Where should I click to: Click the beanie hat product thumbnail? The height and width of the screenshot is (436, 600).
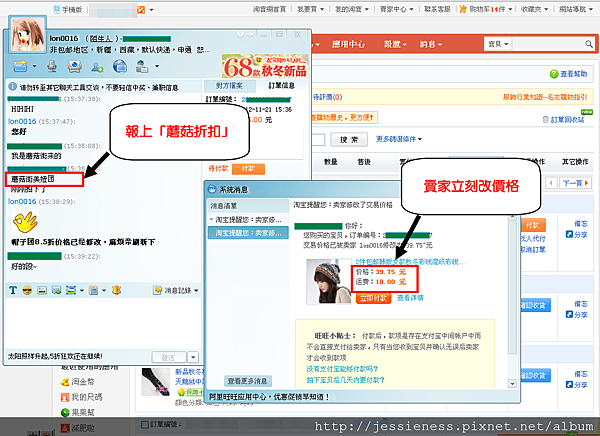pyautogui.click(x=329, y=282)
